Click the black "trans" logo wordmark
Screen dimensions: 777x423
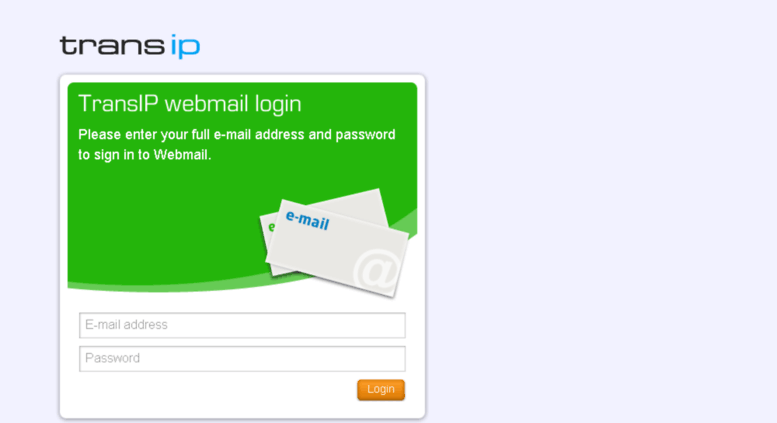click(x=112, y=46)
